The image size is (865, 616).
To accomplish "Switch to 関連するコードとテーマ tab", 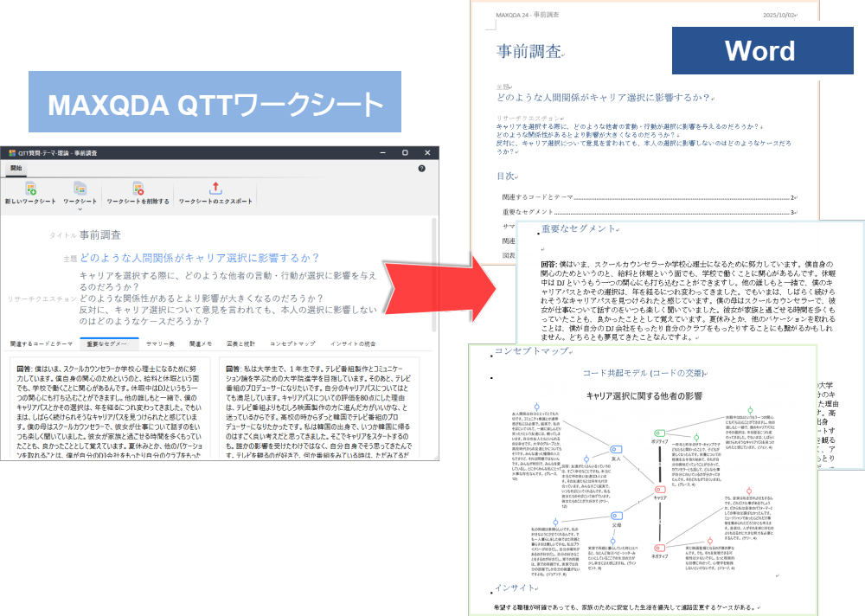I will (x=42, y=343).
